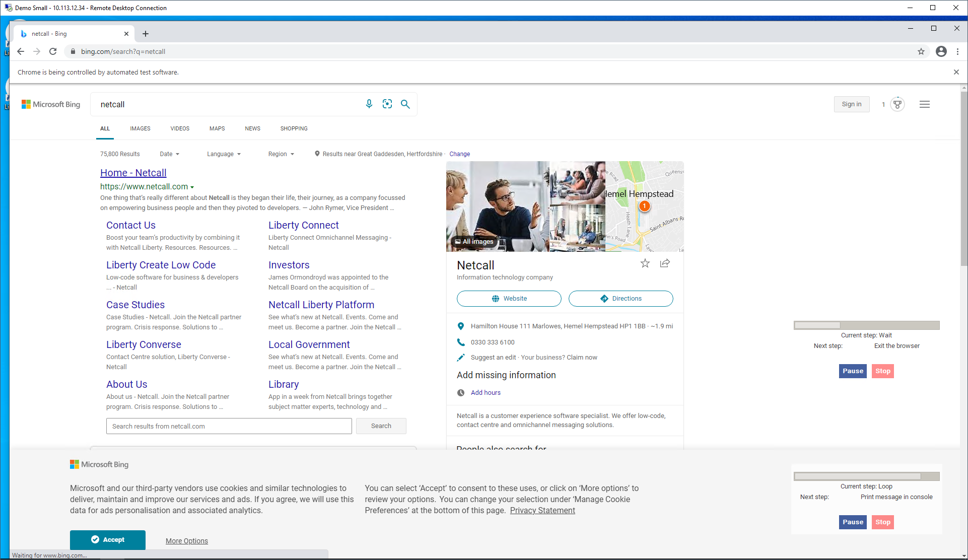
Task: Reload the page in Chrome
Action: click(x=53, y=51)
